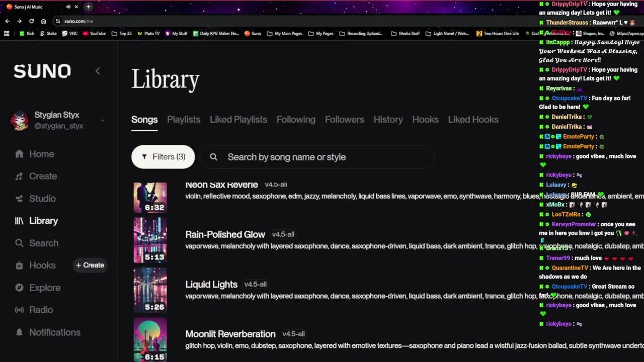The image size is (644, 362).
Task: Open the Pluto TV bookmark
Action: (148, 34)
